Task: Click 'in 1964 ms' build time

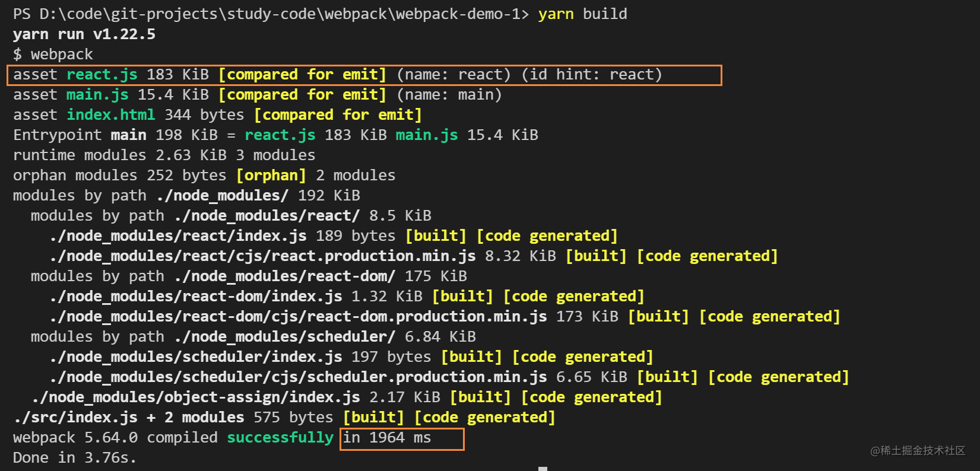Action: (x=387, y=437)
